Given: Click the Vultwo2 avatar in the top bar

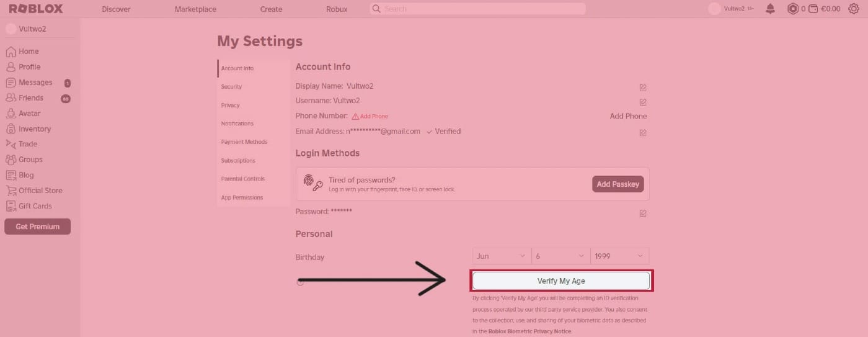Looking at the screenshot, I should 714,9.
